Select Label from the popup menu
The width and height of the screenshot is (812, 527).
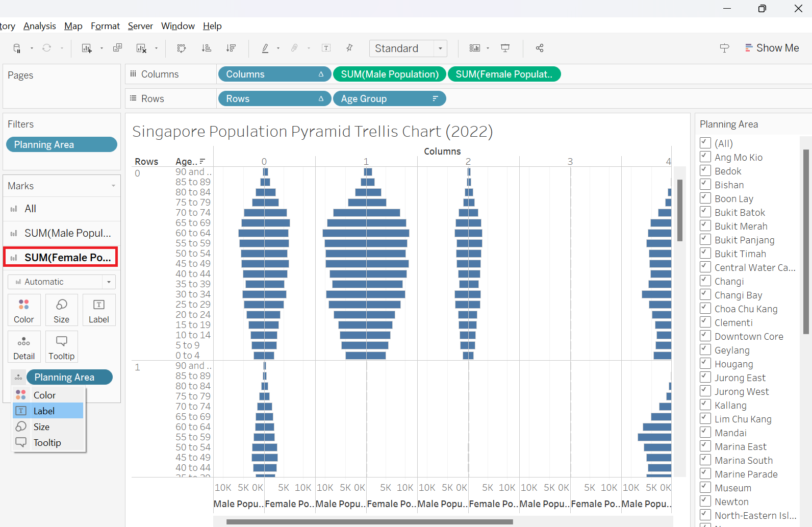[44, 411]
